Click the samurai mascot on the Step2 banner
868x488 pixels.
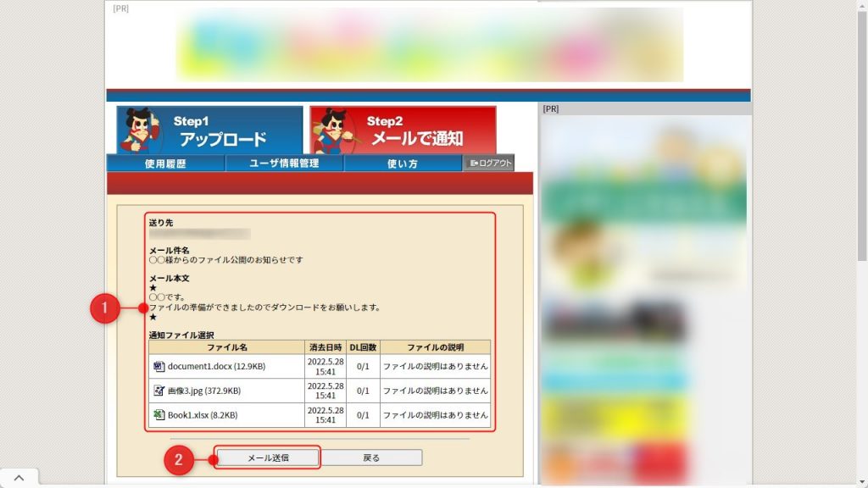[x=334, y=130]
